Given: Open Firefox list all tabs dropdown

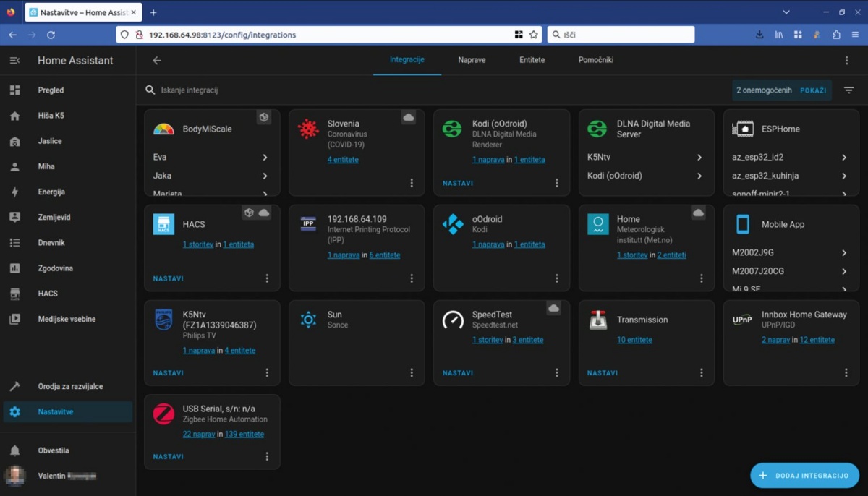Looking at the screenshot, I should [786, 12].
